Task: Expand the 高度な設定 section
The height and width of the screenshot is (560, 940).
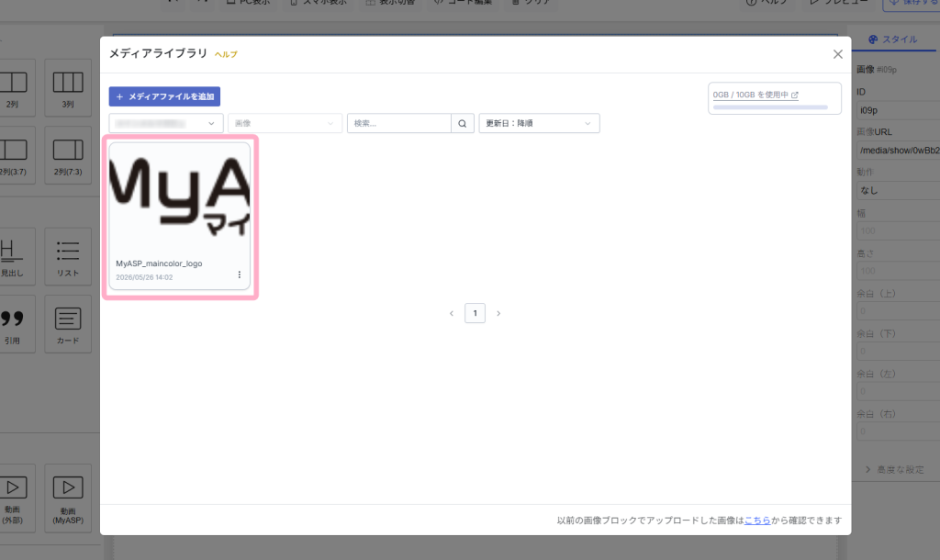Action: click(894, 469)
